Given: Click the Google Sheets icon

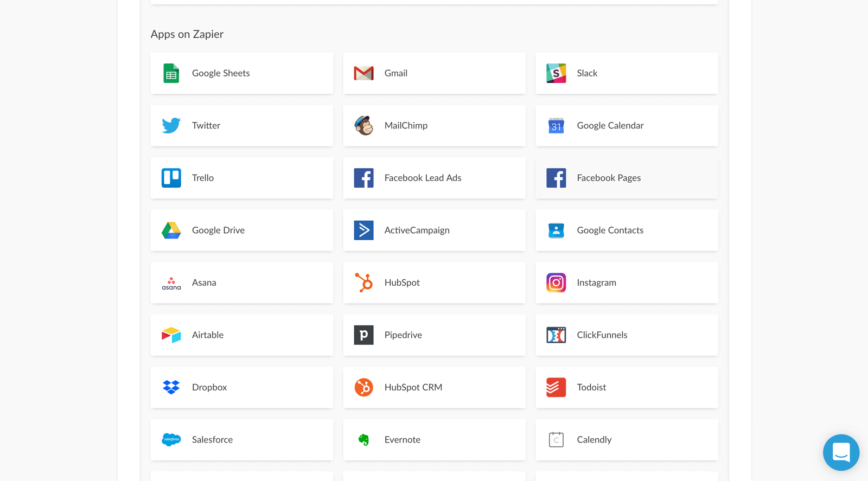Looking at the screenshot, I should pos(171,73).
